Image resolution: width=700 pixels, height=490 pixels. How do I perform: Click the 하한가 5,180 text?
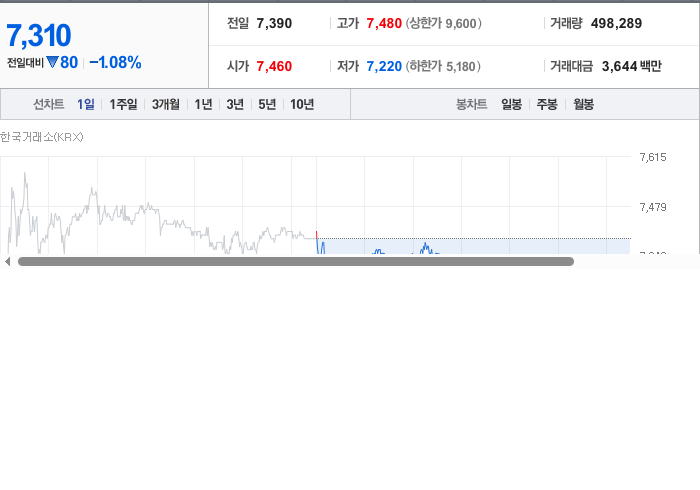click(x=443, y=66)
